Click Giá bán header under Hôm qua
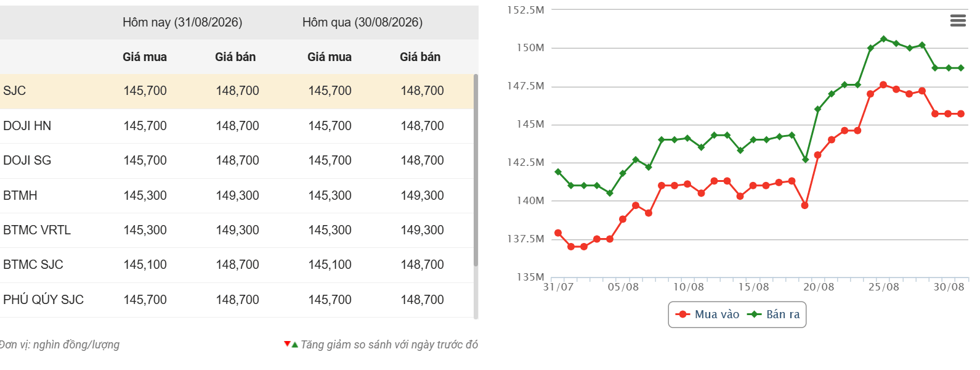The image size is (980, 370). (420, 57)
